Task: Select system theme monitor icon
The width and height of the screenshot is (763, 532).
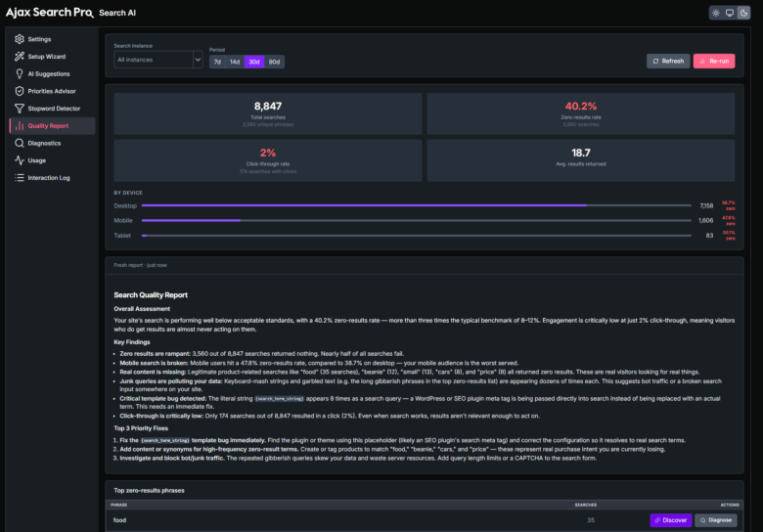Action: [730, 13]
